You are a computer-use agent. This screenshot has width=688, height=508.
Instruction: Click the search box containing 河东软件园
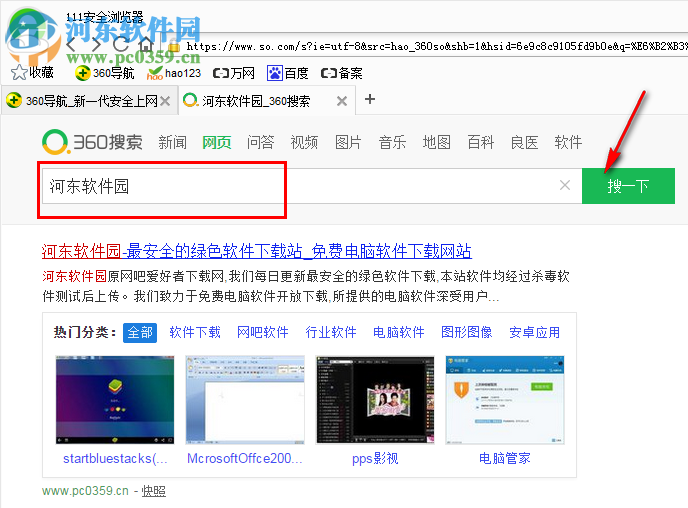point(312,186)
